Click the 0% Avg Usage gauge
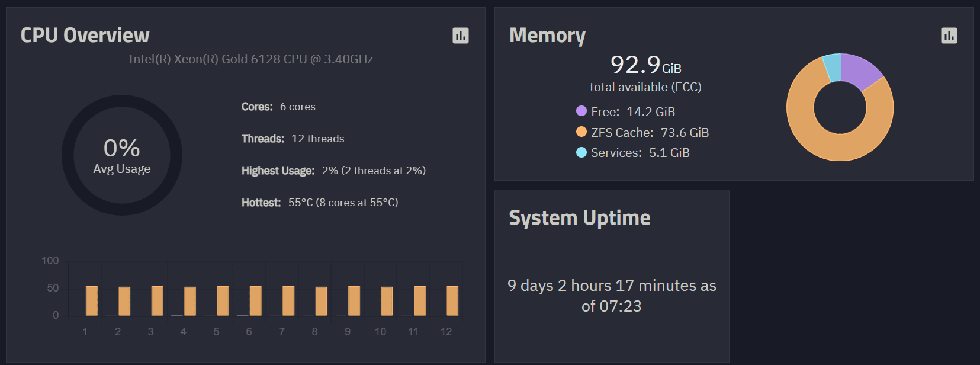 (122, 155)
